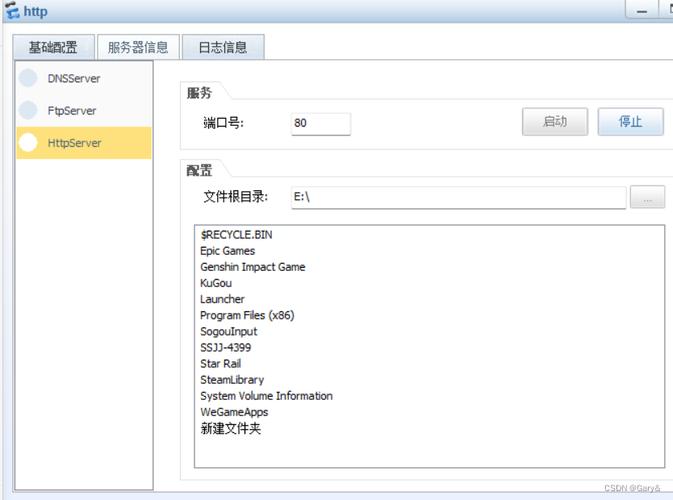Click the DNSServer status circle indicator
673x500 pixels.
(x=28, y=78)
